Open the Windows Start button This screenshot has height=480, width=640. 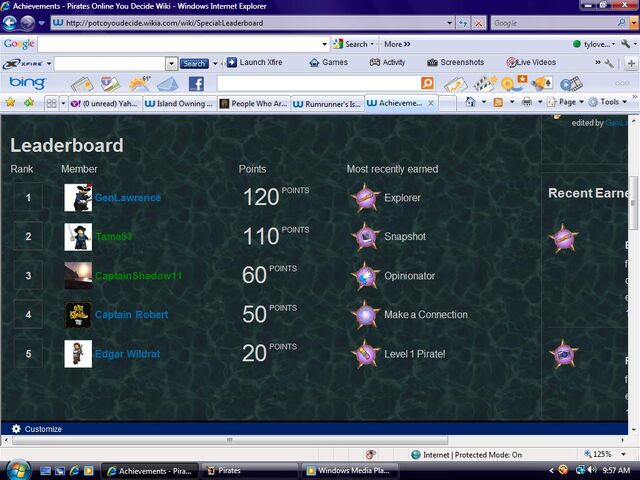[x=17, y=469]
